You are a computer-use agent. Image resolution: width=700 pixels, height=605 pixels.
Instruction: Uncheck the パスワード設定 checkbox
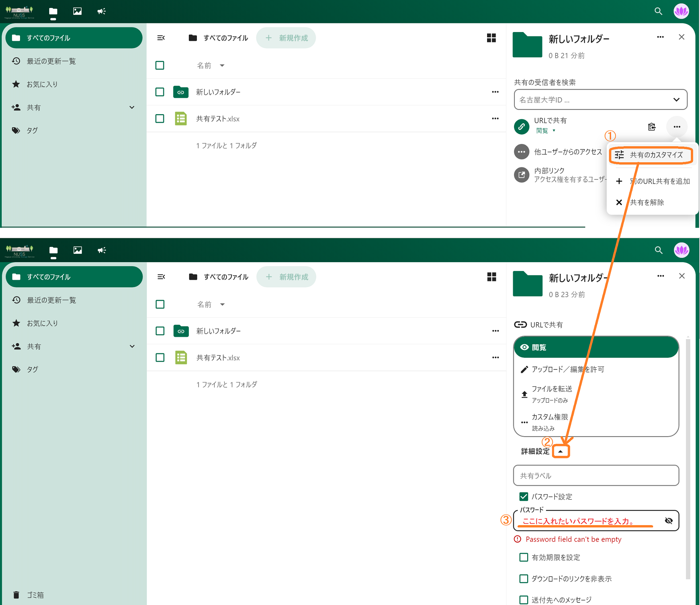pyautogui.click(x=524, y=496)
